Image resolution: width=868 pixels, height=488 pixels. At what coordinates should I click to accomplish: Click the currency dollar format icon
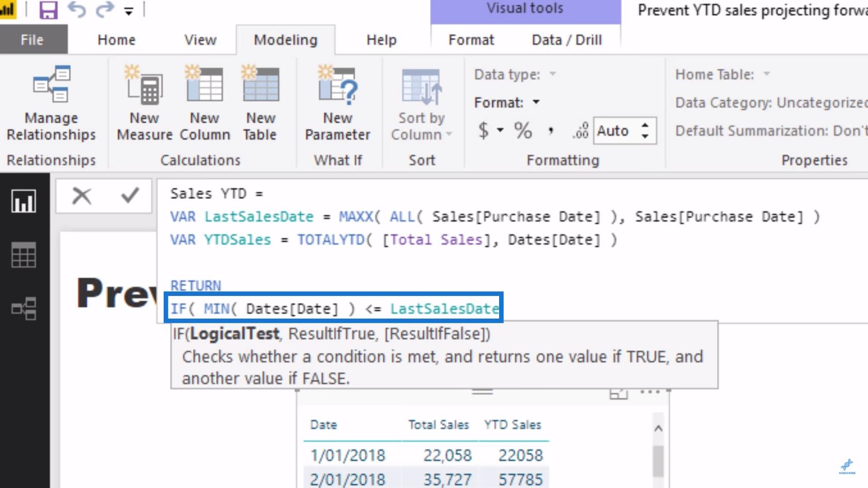coord(484,130)
